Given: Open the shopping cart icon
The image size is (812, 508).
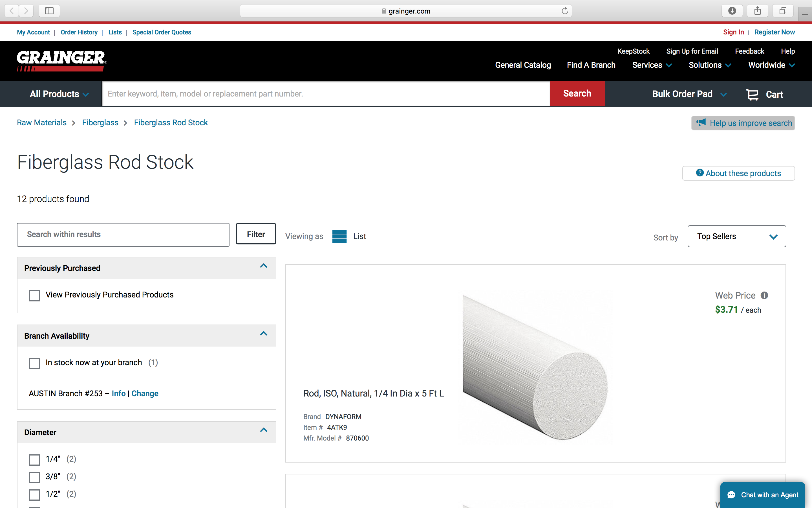Looking at the screenshot, I should tap(752, 95).
